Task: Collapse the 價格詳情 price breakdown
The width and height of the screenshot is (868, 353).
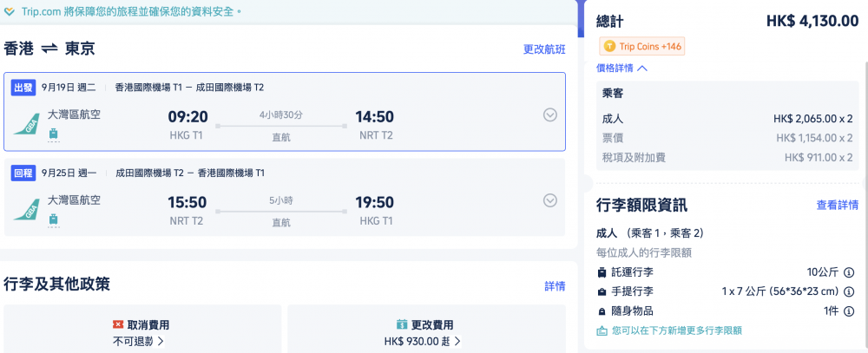Action: (x=621, y=68)
